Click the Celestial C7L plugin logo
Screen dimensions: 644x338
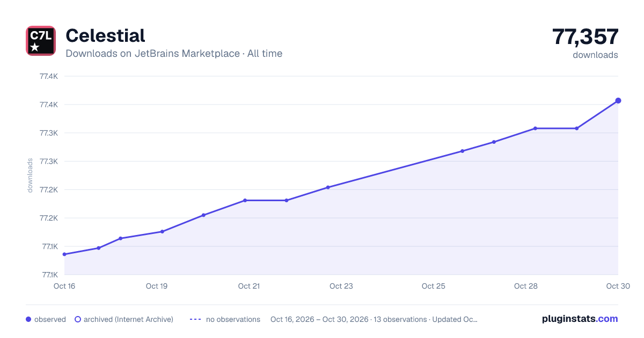pos(41,41)
